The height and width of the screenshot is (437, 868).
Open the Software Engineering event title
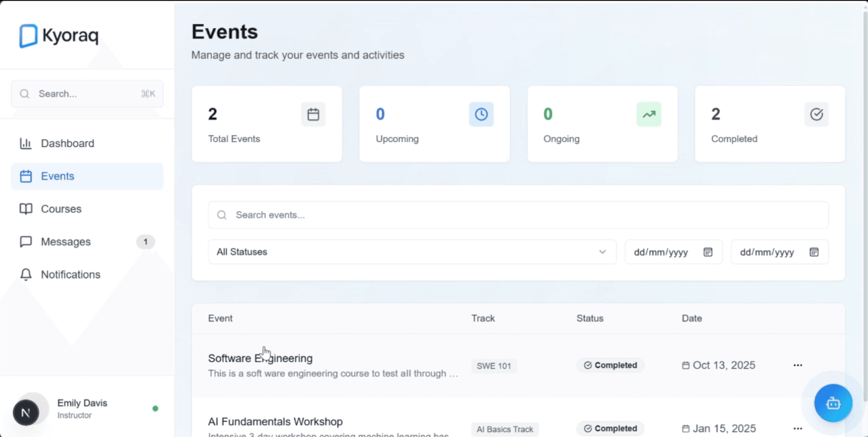tap(260, 358)
